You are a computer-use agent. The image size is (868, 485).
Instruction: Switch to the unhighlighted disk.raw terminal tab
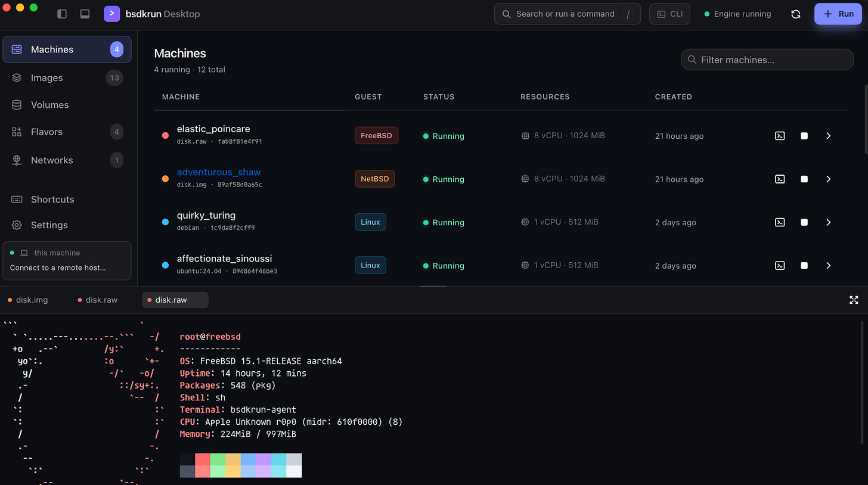(97, 300)
